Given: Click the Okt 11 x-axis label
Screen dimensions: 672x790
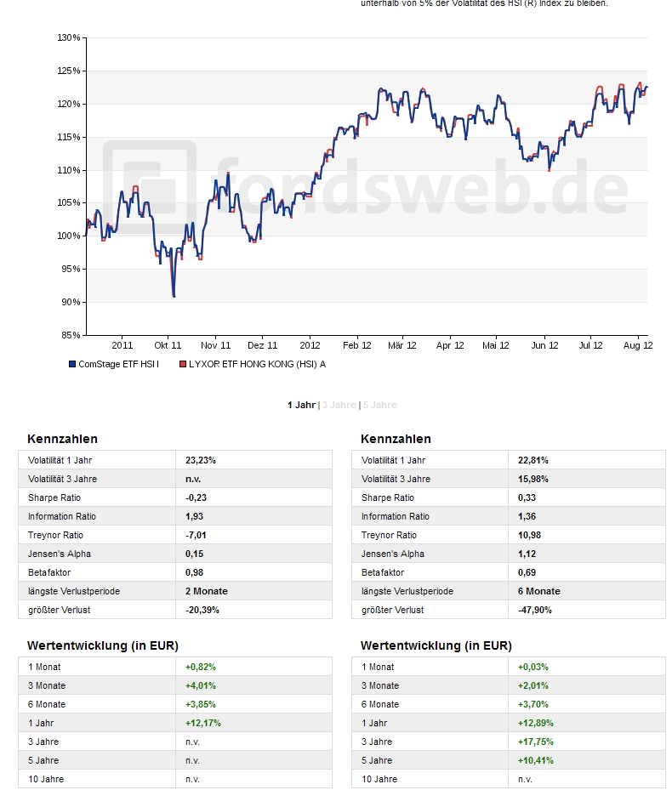Looking at the screenshot, I should click(x=168, y=345).
